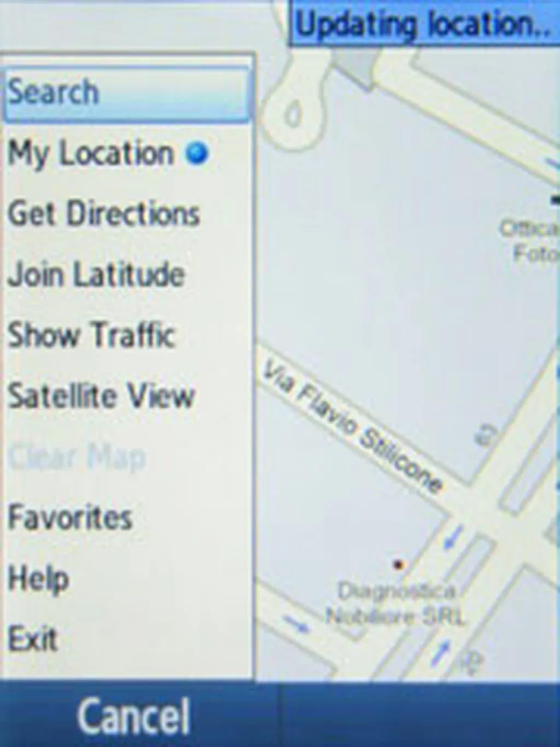Select the Search menu item
The height and width of the screenshot is (747, 560).
point(127,93)
